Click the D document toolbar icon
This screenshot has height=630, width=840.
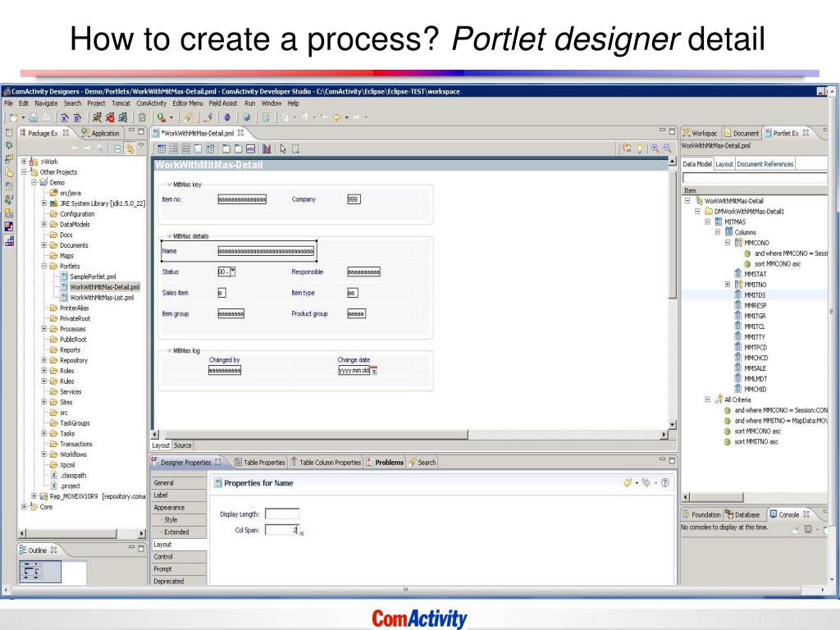click(x=77, y=117)
